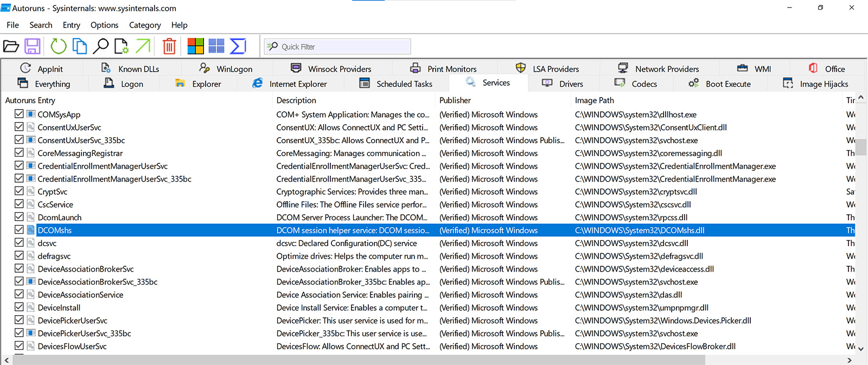Refresh the autoruns scan
868x365 pixels.
click(58, 47)
